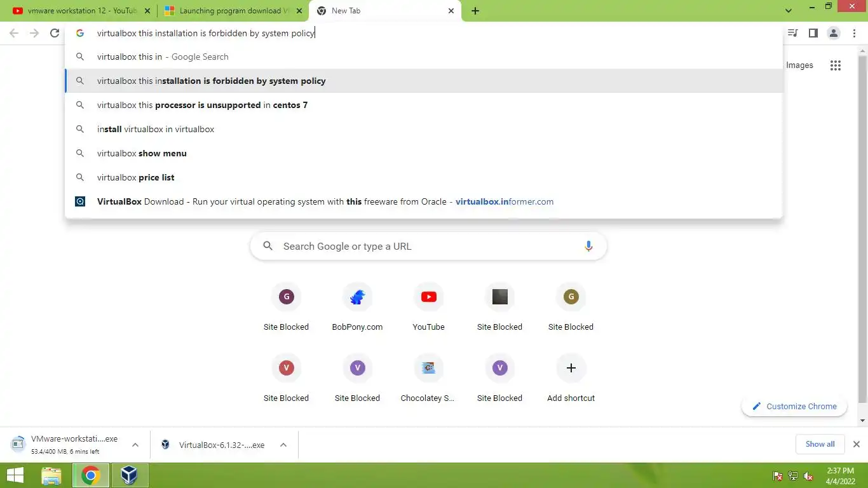Expand options for the VirtualBox-6.1.32 download

(283, 445)
